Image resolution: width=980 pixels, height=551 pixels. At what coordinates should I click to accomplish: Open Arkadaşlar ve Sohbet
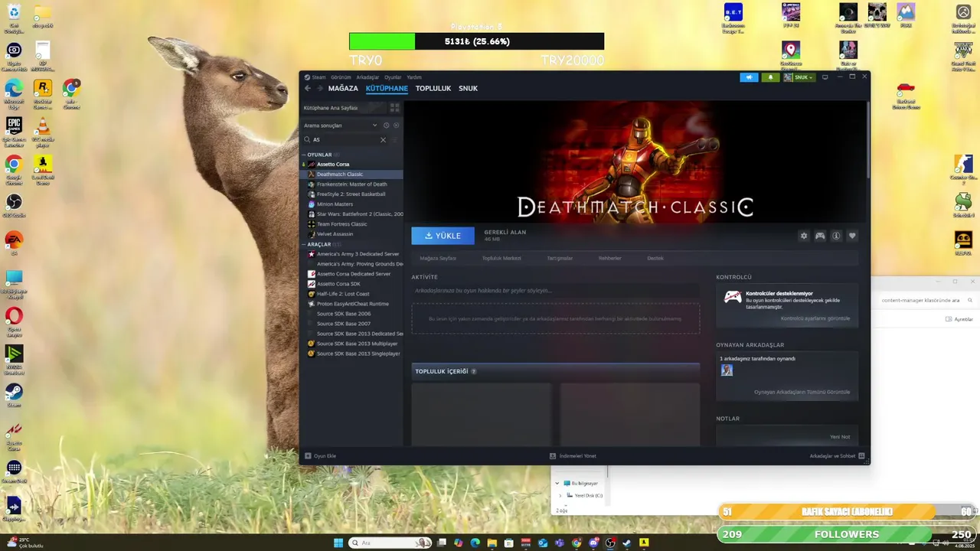point(837,456)
